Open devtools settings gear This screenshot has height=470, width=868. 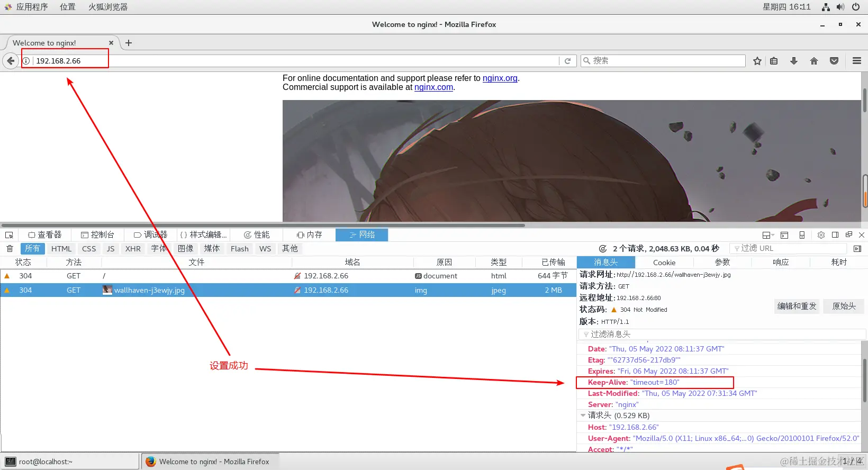pos(821,235)
